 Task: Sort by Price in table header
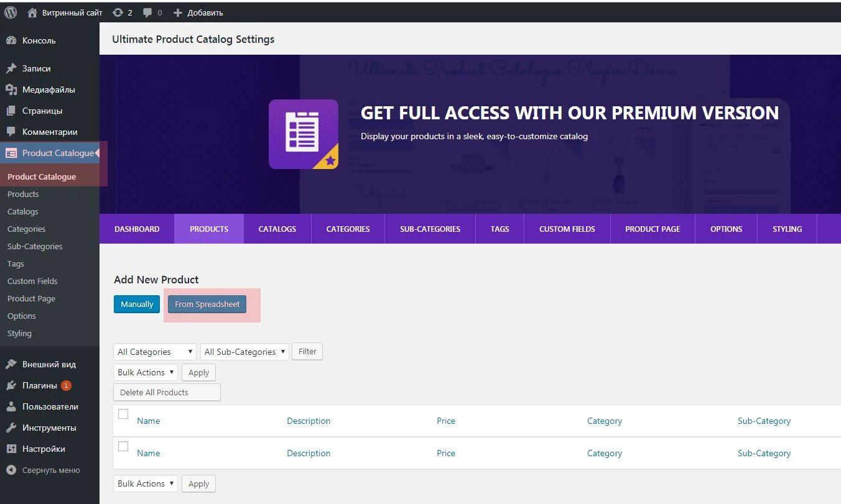pyautogui.click(x=446, y=421)
